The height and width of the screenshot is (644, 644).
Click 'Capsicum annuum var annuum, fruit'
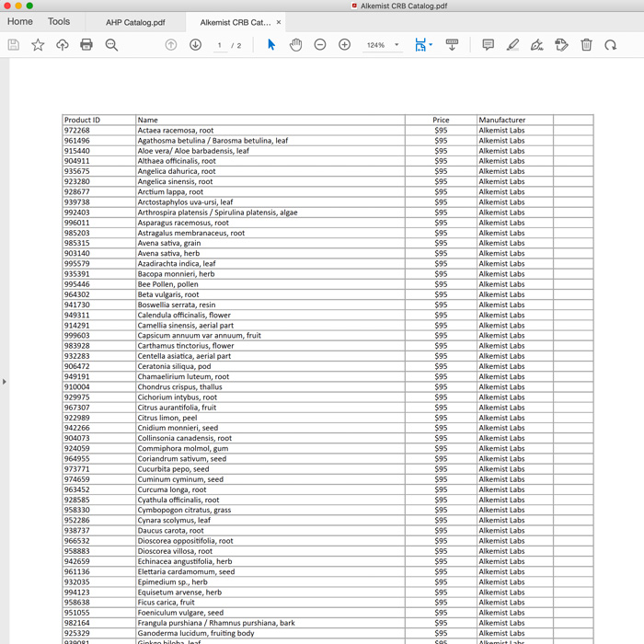coord(200,336)
